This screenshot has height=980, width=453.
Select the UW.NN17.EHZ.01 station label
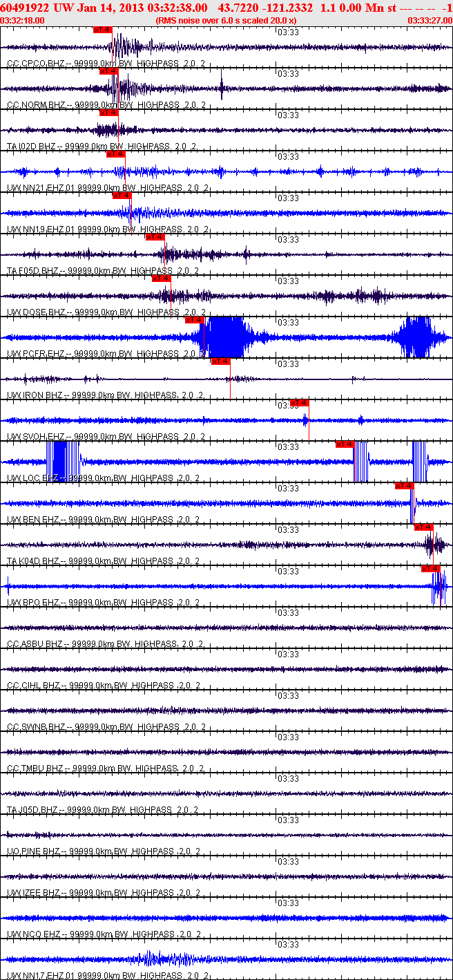[41, 976]
